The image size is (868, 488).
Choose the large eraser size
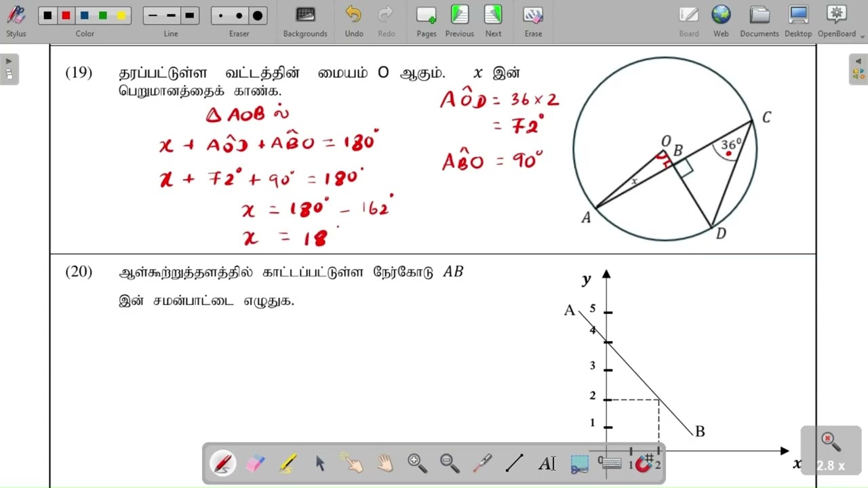[258, 16]
